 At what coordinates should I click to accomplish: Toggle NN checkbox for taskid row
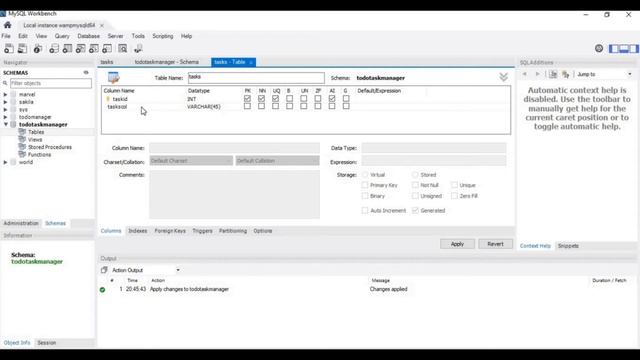(261, 98)
